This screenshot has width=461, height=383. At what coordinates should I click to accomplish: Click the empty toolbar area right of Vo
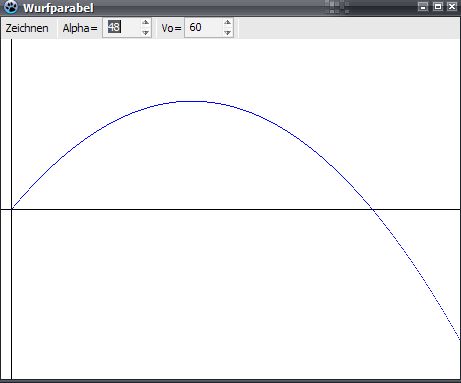[348, 28]
